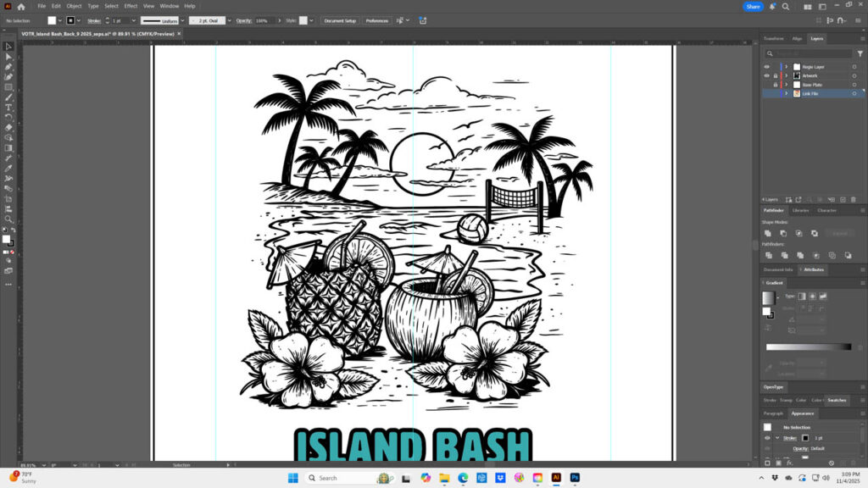Pick the Zoom tool in toolbar
The height and width of the screenshot is (488, 868).
[8, 219]
